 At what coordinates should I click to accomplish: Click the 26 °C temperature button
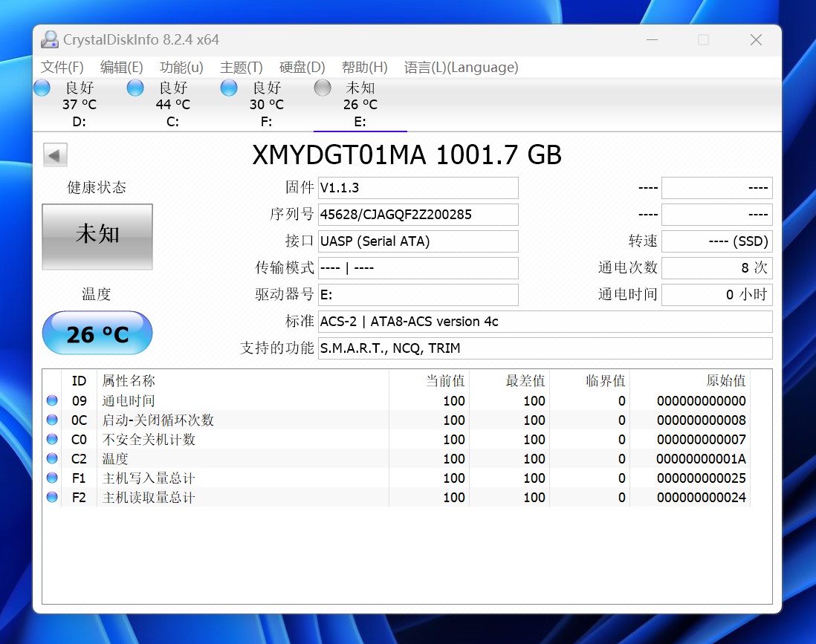97,334
